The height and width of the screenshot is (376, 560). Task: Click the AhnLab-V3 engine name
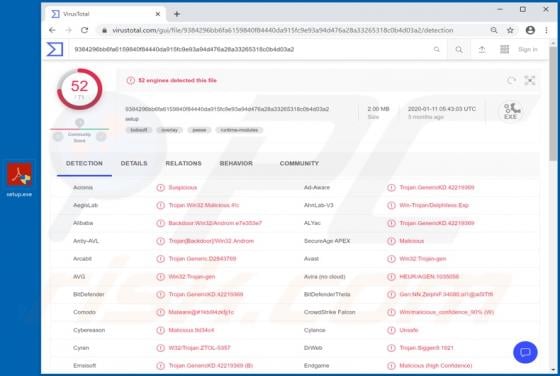(319, 205)
